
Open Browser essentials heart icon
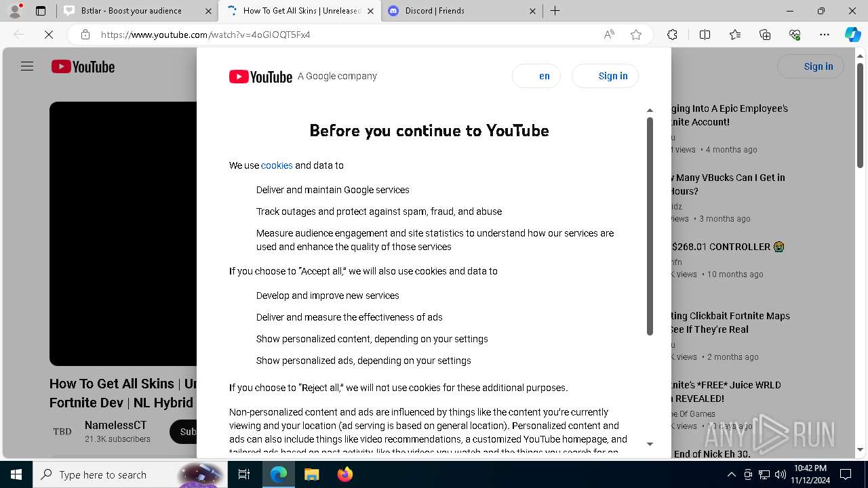pos(795,35)
